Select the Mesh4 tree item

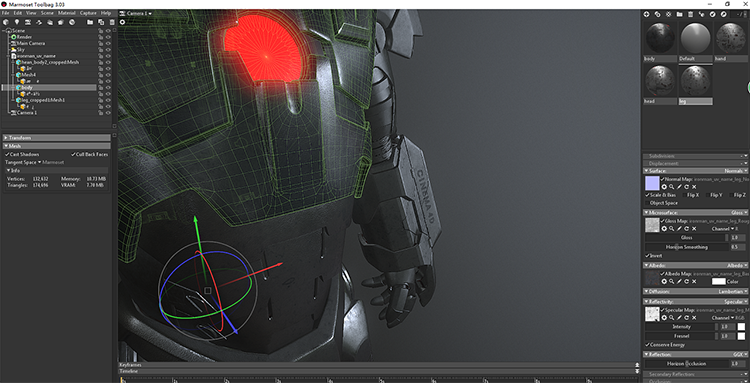(28, 75)
